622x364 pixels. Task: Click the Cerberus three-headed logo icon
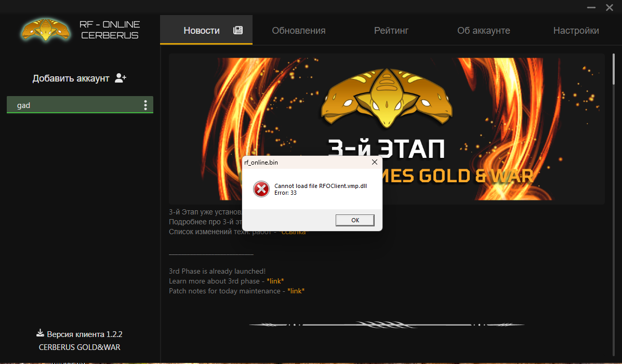46,30
